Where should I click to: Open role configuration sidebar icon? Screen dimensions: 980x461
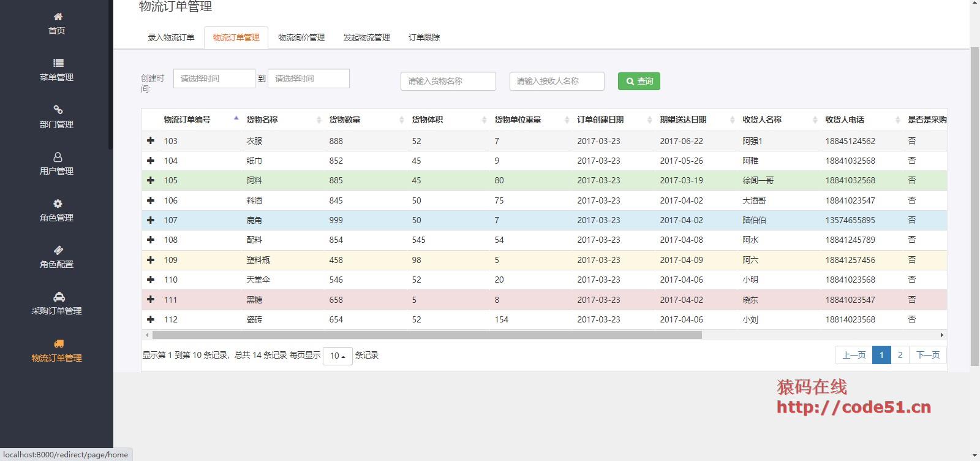[x=58, y=250]
